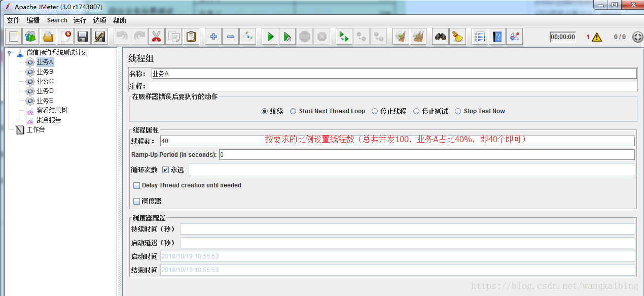
Task: Enable the 调度器 checkbox
Action: coord(136,201)
